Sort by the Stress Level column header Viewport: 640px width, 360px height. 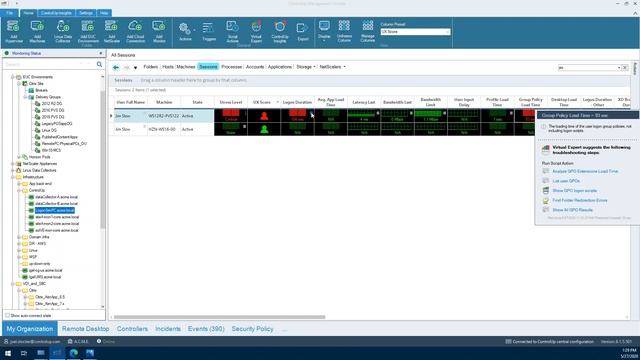(x=231, y=102)
